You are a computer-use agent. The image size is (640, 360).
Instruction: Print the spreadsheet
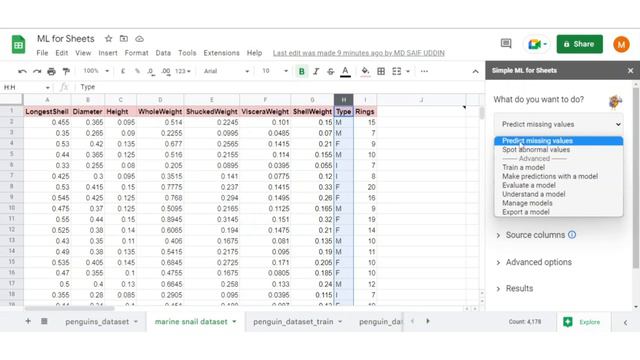coord(51,71)
